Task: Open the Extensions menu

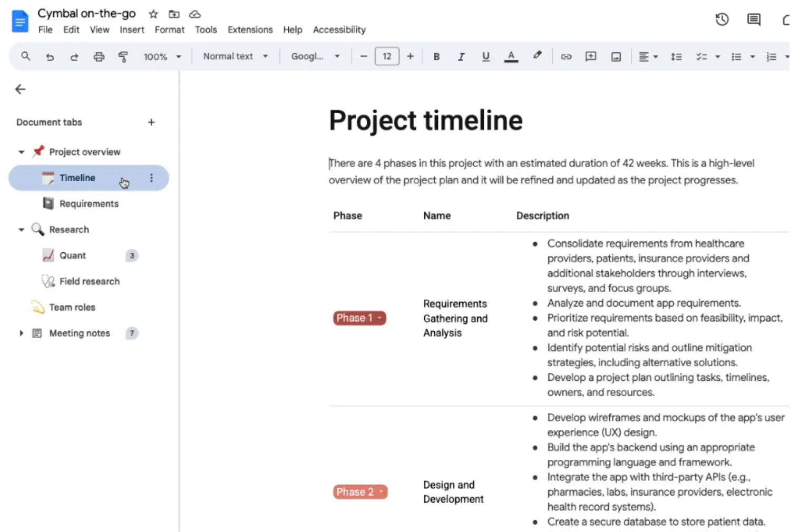Action: (x=250, y=29)
